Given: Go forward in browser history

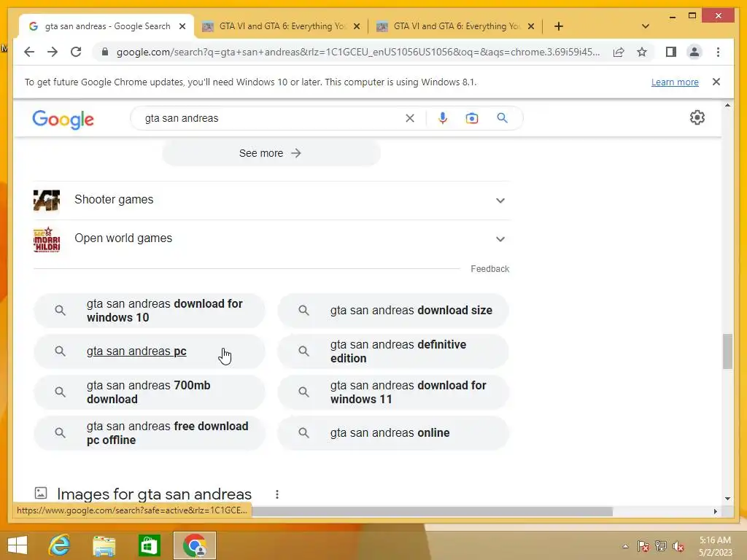Looking at the screenshot, I should pos(53,52).
